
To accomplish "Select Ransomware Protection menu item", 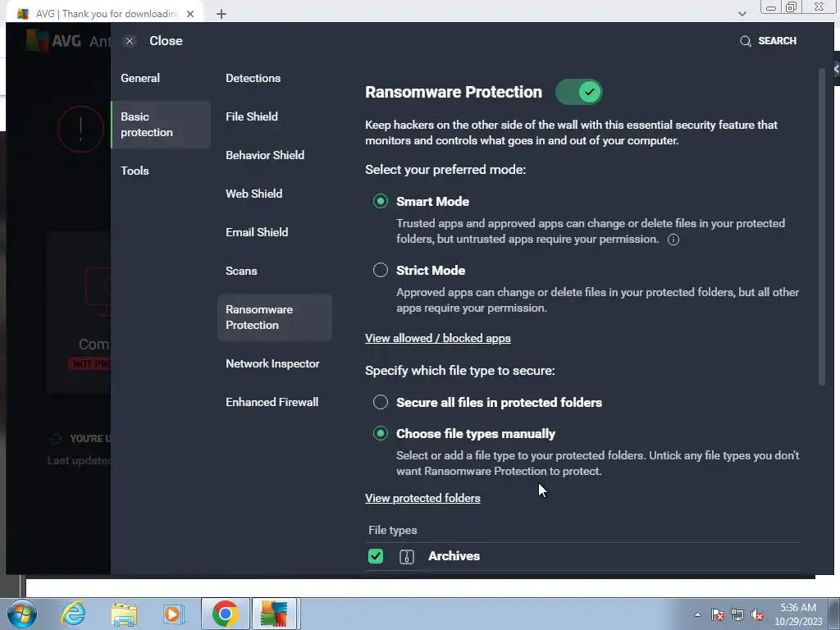I will click(275, 317).
